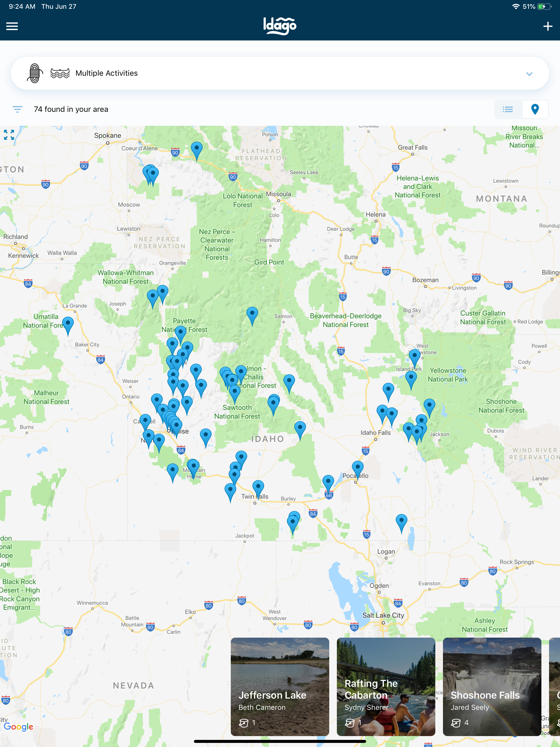The height and width of the screenshot is (747, 560).
Task: Tap the 9:24 AM clock in status bar
Action: pyautogui.click(x=22, y=6)
